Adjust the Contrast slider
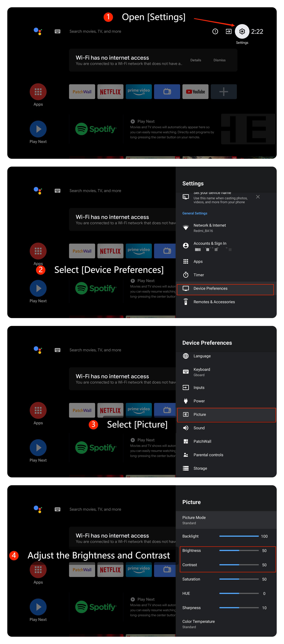The image size is (284, 644). 239,565
